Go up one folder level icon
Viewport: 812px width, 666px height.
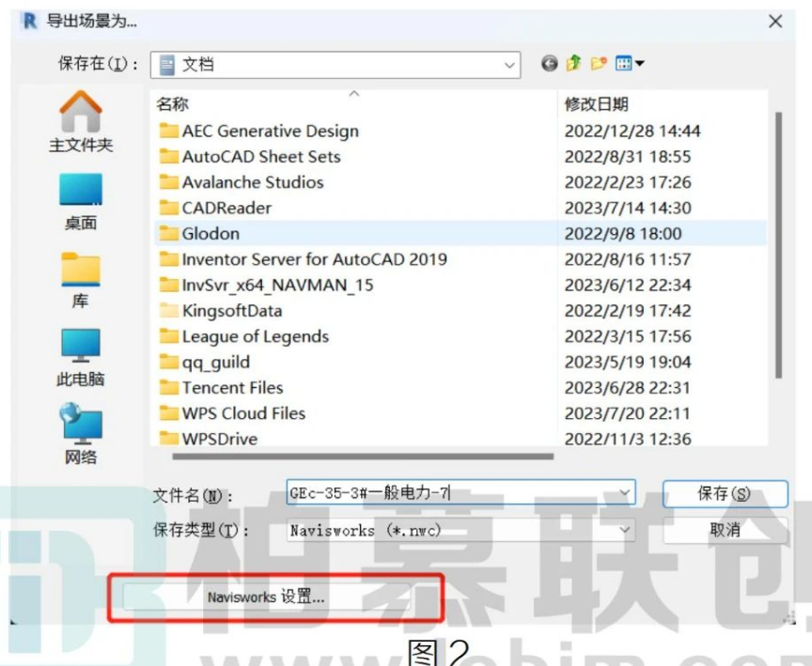[574, 63]
